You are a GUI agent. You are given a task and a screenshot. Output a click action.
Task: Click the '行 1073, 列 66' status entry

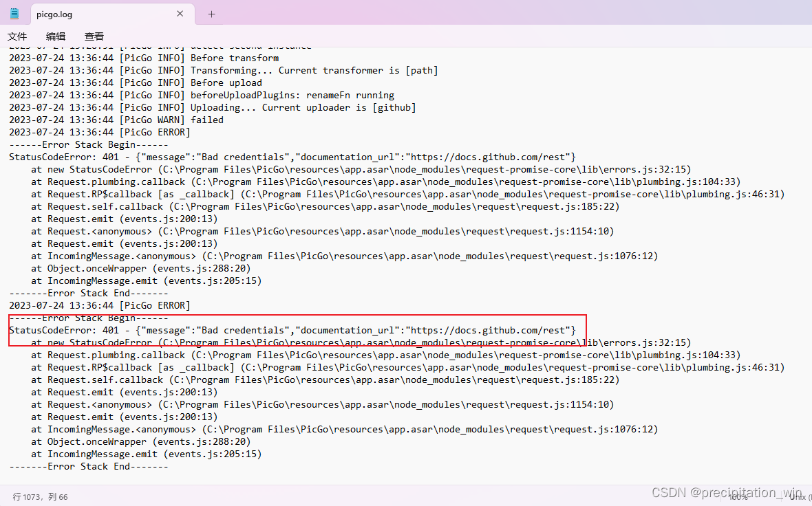pos(41,496)
